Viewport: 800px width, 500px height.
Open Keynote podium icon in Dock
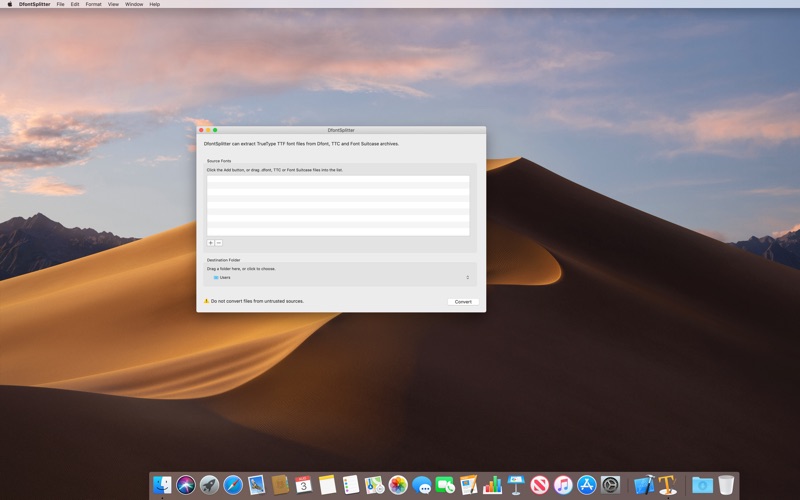tap(516, 485)
